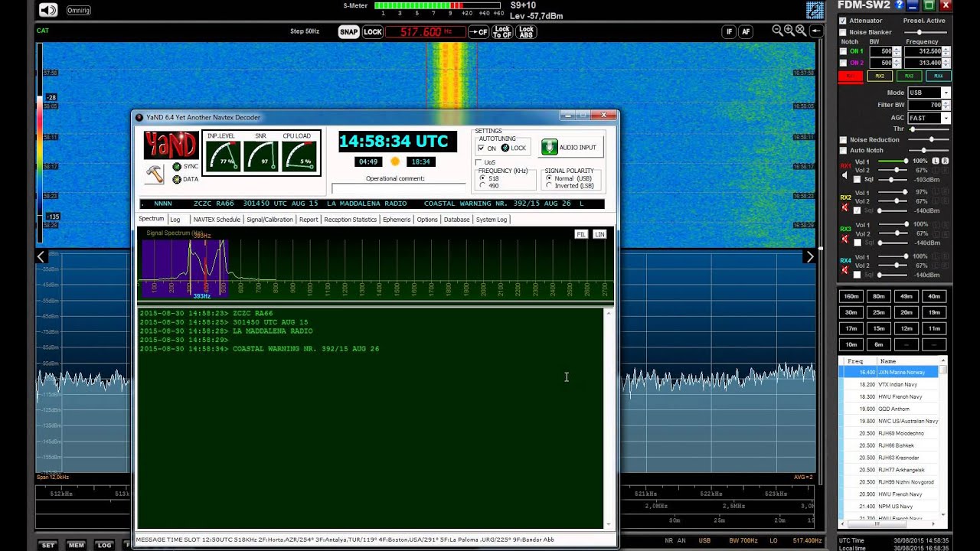Open the Omnirig button
Viewport: 980px width, 551px height.
(x=79, y=10)
